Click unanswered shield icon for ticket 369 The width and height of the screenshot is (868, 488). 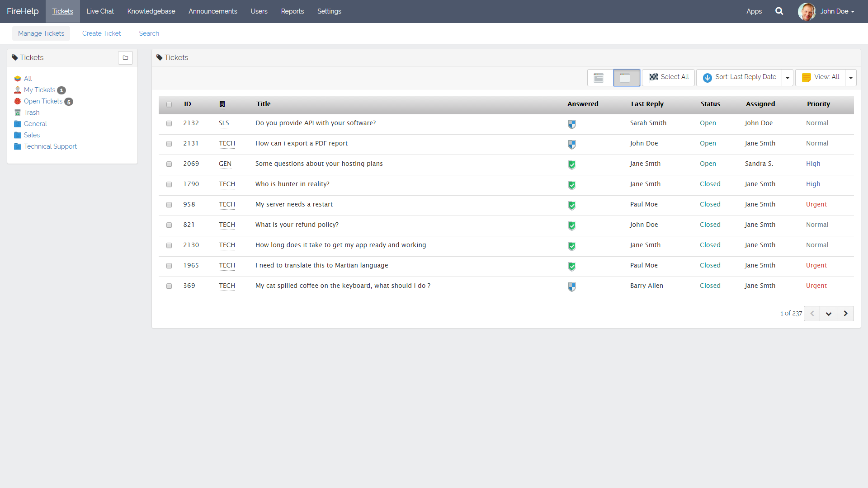click(572, 287)
